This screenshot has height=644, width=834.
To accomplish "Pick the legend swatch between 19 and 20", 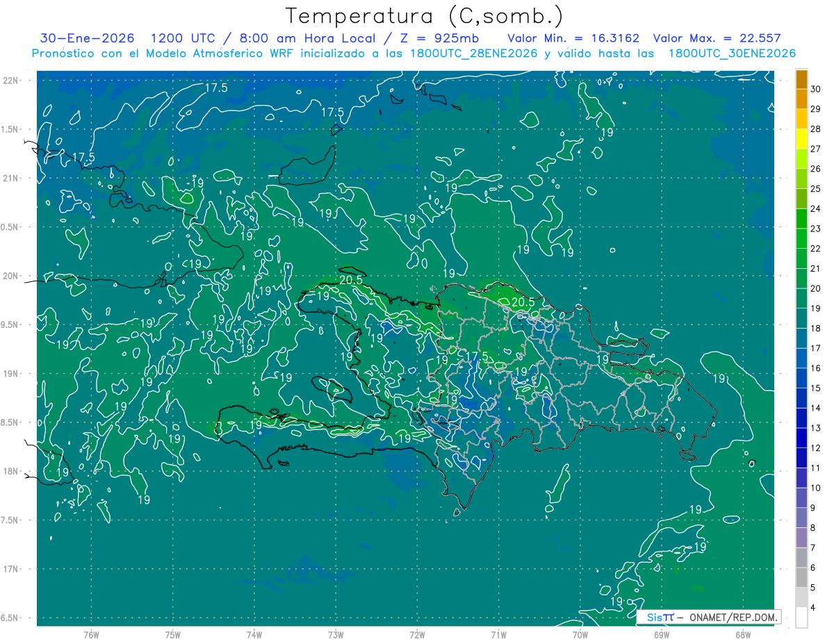I will 801,299.
